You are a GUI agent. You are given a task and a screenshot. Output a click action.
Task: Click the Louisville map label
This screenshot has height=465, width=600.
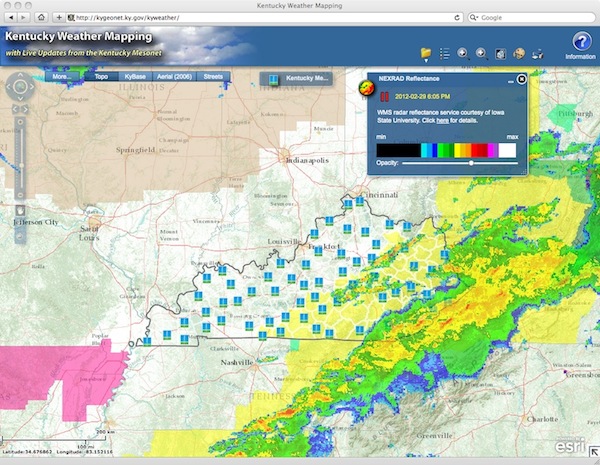pos(284,241)
